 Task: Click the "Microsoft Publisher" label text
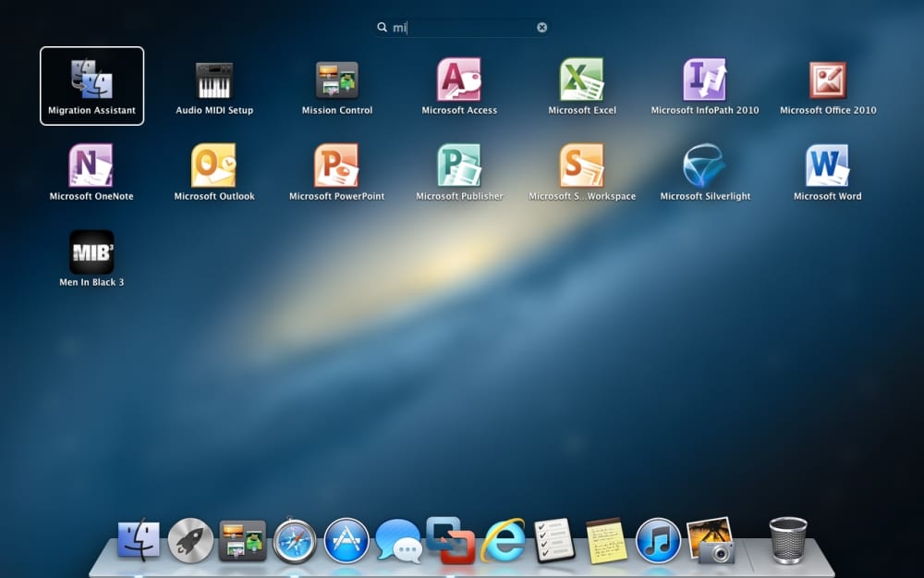coord(459,196)
